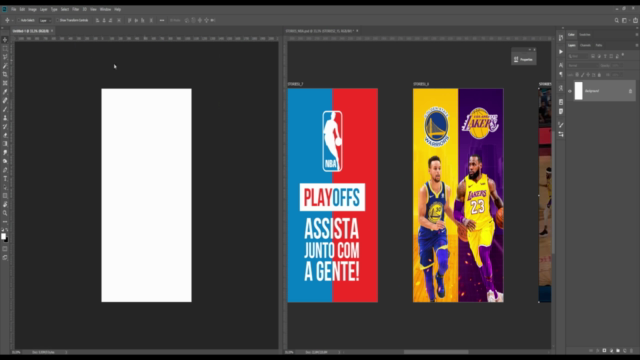Screen dimensions: 640x360
Task: Select the Lasso tool
Action: tap(5, 57)
